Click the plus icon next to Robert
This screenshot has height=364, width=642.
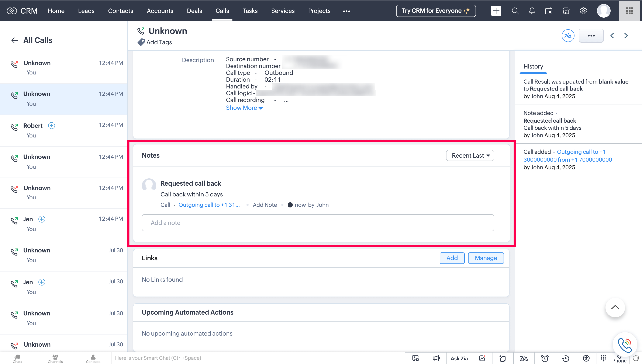click(x=52, y=126)
